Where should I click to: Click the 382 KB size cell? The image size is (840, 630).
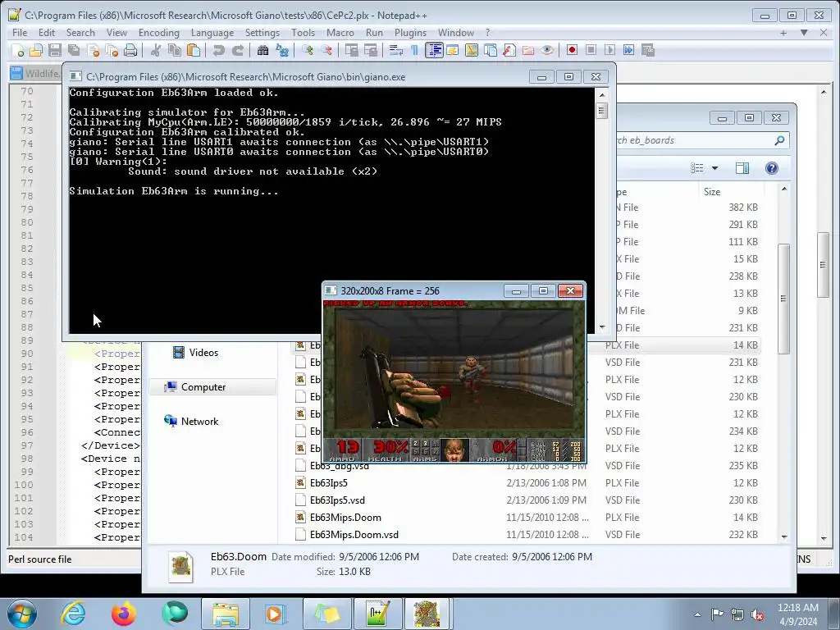743,208
